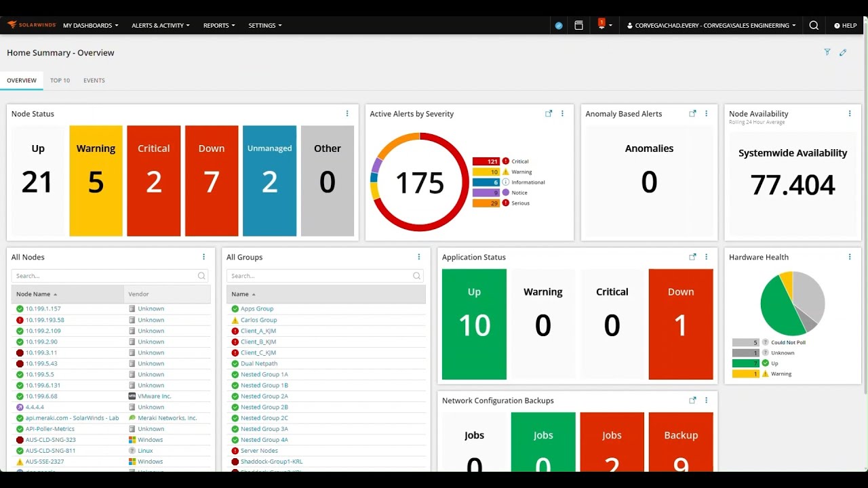Select the EVENTS tab
The height and width of the screenshot is (488, 868).
[x=94, y=80]
